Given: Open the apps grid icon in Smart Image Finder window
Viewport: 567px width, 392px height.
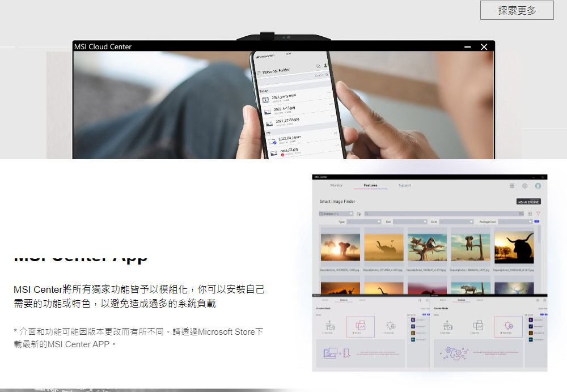Looking at the screenshot, I should tap(511, 186).
